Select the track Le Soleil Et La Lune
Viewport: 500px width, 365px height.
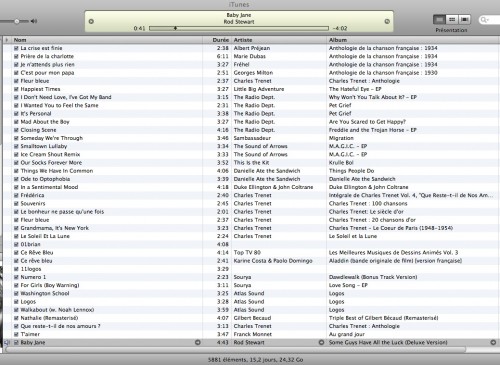click(45, 236)
